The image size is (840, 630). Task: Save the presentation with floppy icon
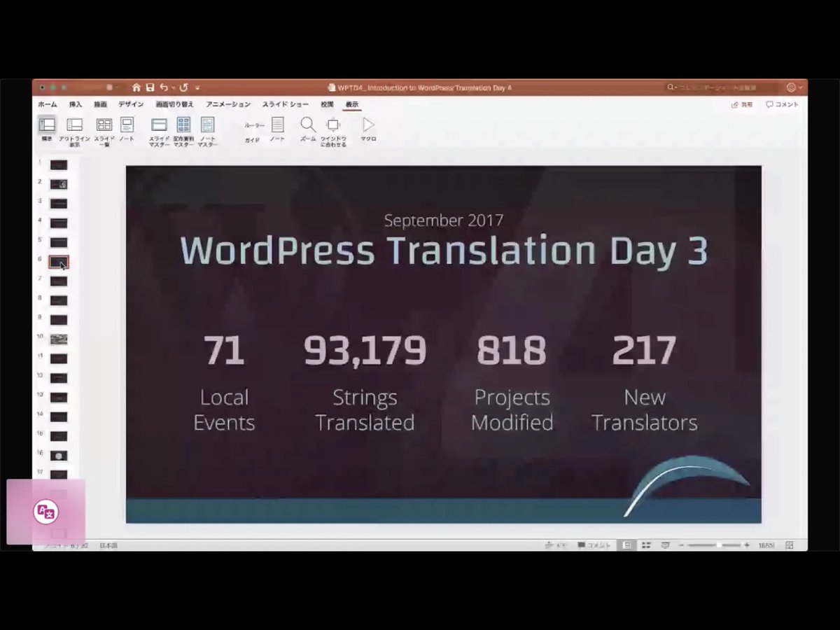(150, 87)
